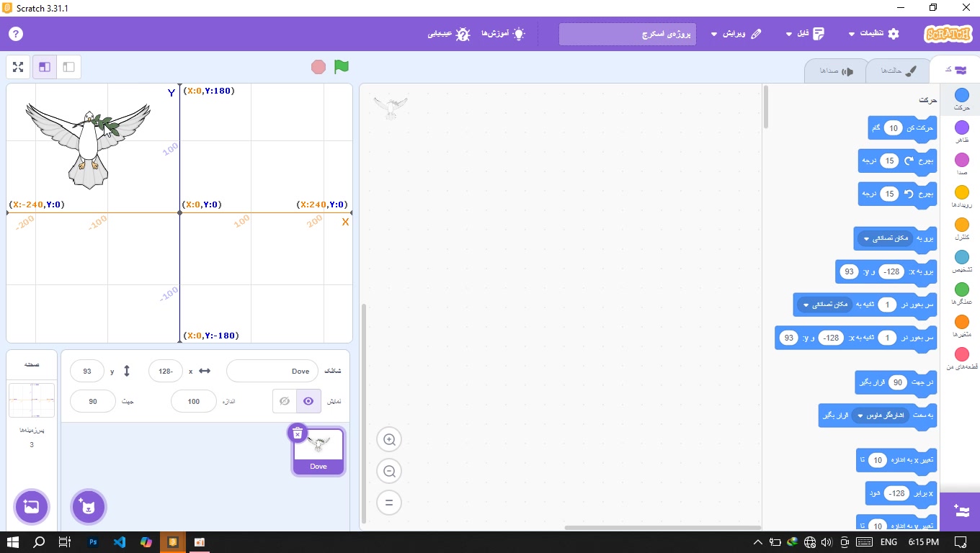Screen dimensions: 980x553
Task: Stop the project with the red stop sign
Action: [x=318, y=67]
